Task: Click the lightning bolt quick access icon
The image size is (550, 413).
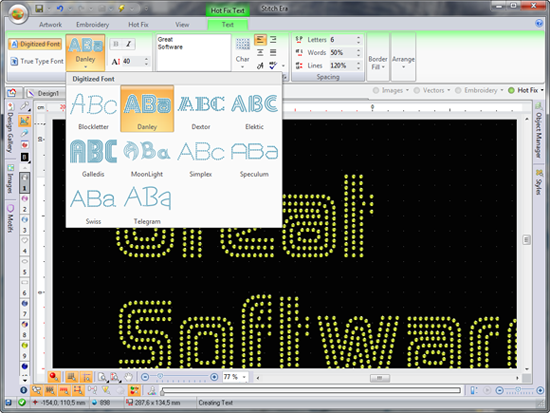Action: (x=121, y=8)
